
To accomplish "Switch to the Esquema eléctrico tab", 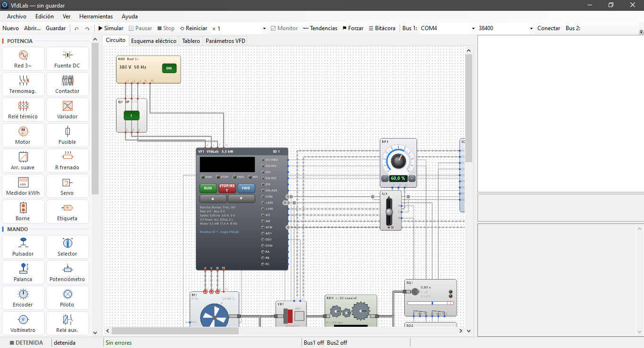I will pos(154,41).
